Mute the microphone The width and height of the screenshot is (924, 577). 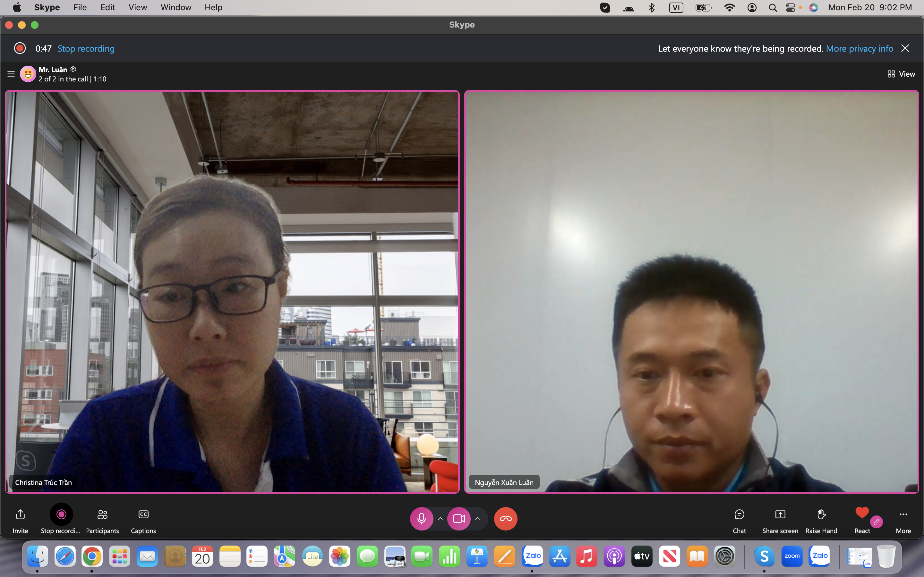point(422,519)
